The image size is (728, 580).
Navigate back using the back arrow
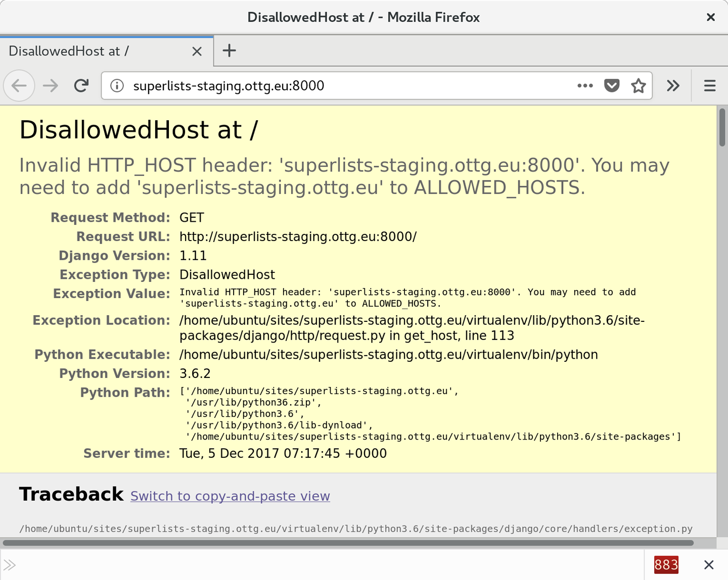pyautogui.click(x=19, y=86)
